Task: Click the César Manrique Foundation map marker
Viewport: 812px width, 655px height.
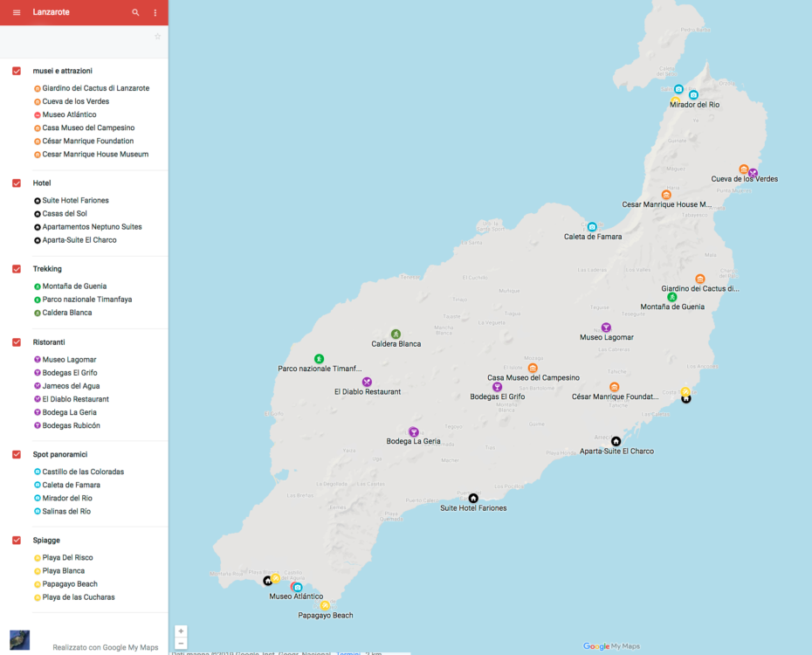Action: tap(614, 387)
